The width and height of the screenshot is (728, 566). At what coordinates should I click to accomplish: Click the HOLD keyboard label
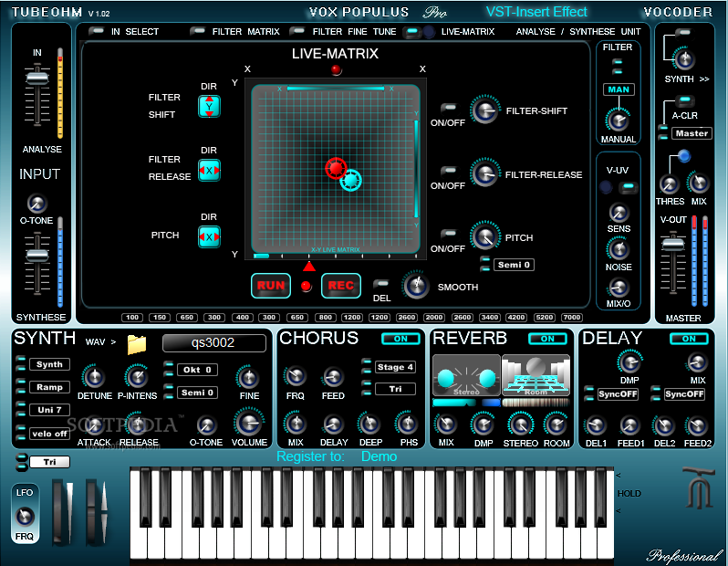coord(629,494)
